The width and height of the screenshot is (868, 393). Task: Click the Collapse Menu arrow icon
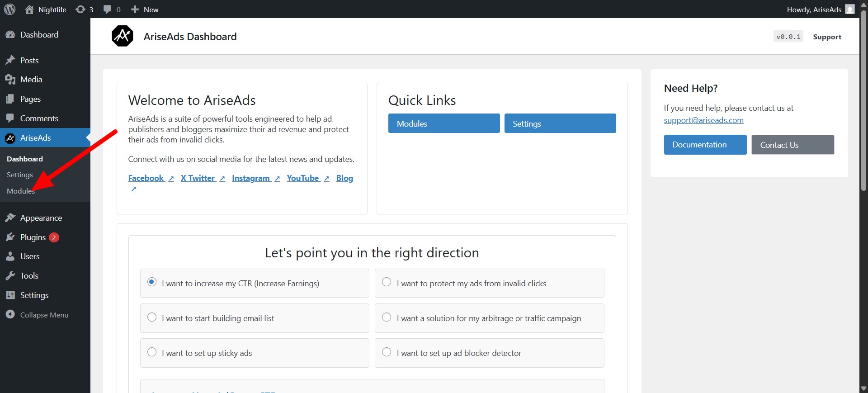[10, 315]
